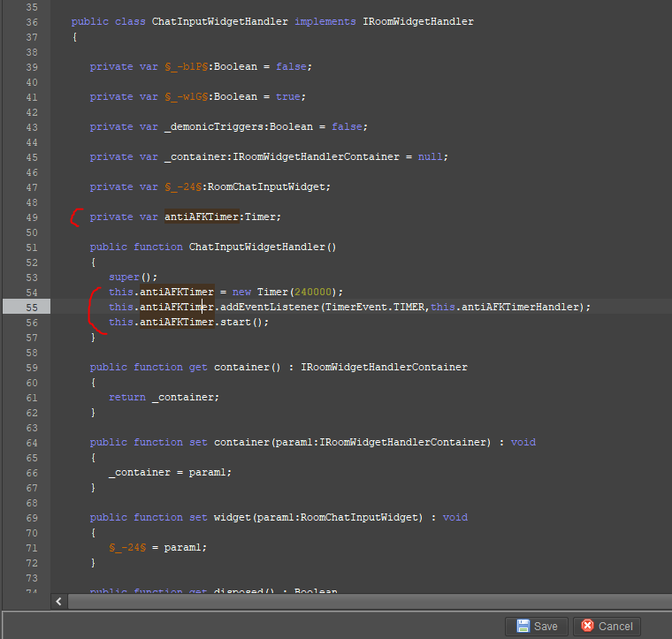Click line number 55 in gutter
Screen dimensions: 672x639
[x=32, y=308]
